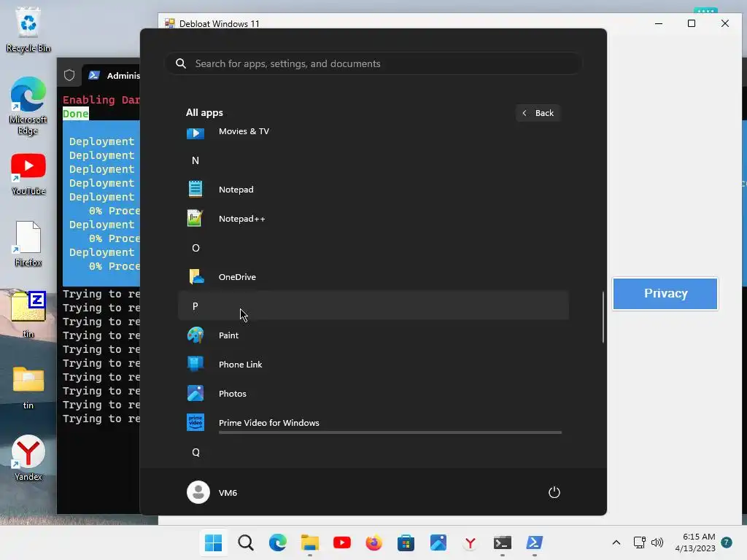
Task: Open OneDrive in the Start menu
Action: click(373, 277)
